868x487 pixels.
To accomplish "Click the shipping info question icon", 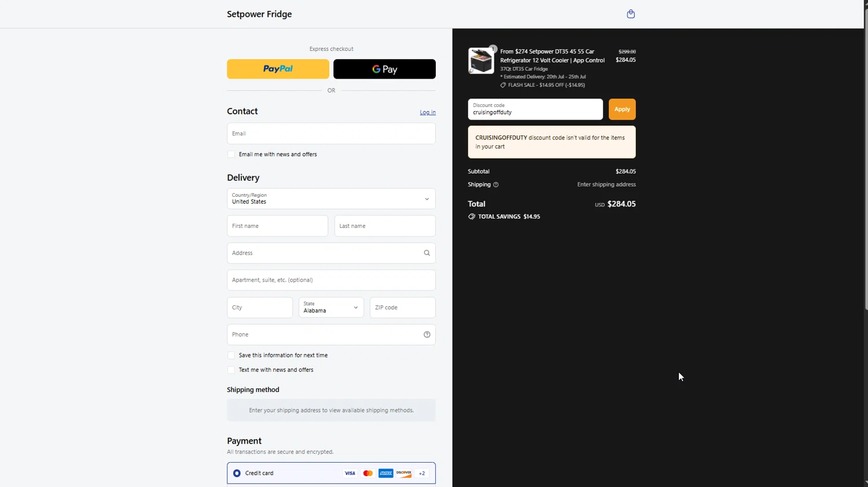I will pos(496,185).
